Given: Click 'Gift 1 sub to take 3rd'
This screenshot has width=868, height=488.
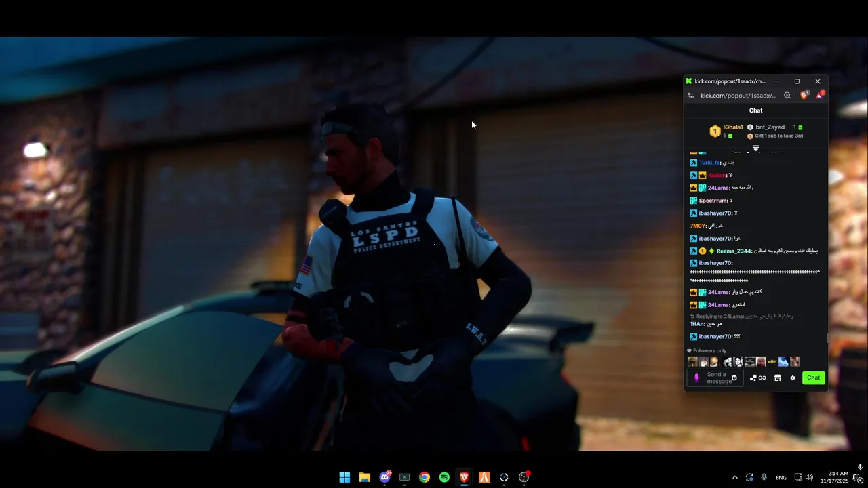Looking at the screenshot, I should (779, 136).
